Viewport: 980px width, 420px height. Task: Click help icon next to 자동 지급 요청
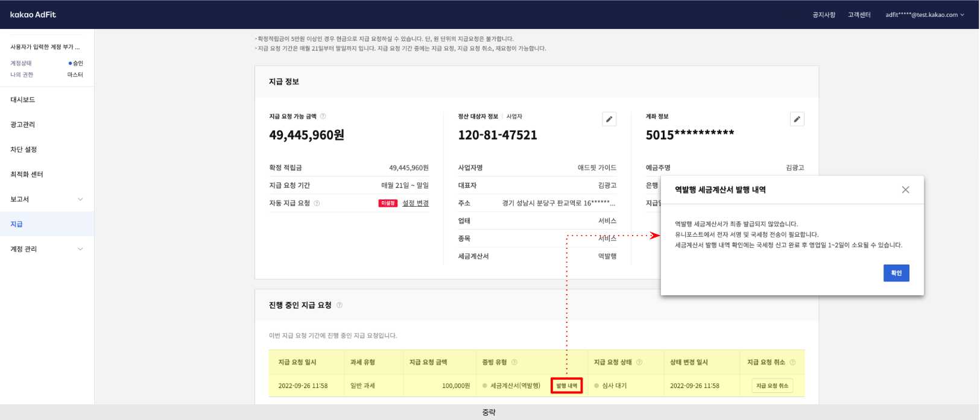pos(317,203)
